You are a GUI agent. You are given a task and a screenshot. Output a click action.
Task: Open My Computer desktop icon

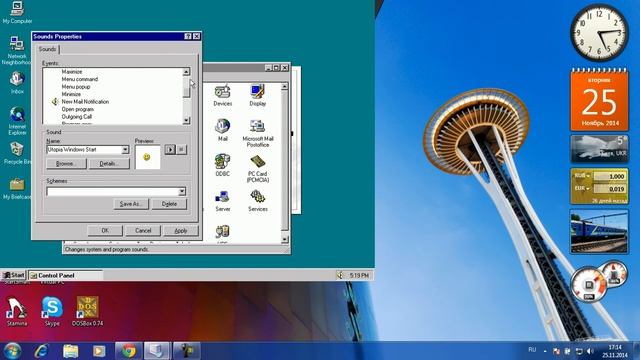click(x=17, y=12)
